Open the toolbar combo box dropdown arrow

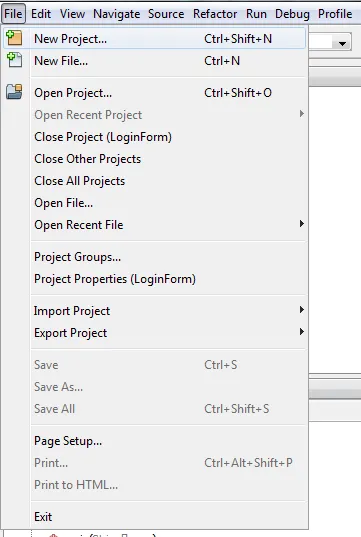point(342,43)
